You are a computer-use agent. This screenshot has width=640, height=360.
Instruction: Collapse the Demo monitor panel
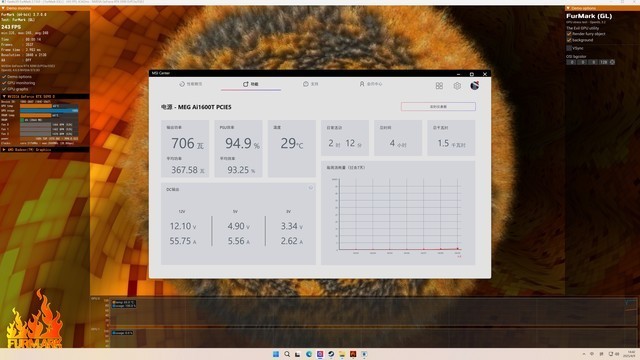click(3, 8)
